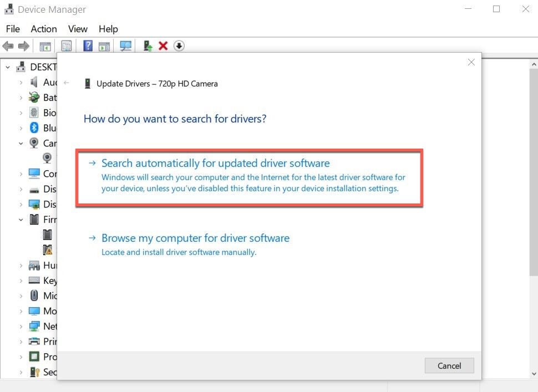Collapse the Firmware category node
This screenshot has height=392, width=538.
click(x=21, y=220)
